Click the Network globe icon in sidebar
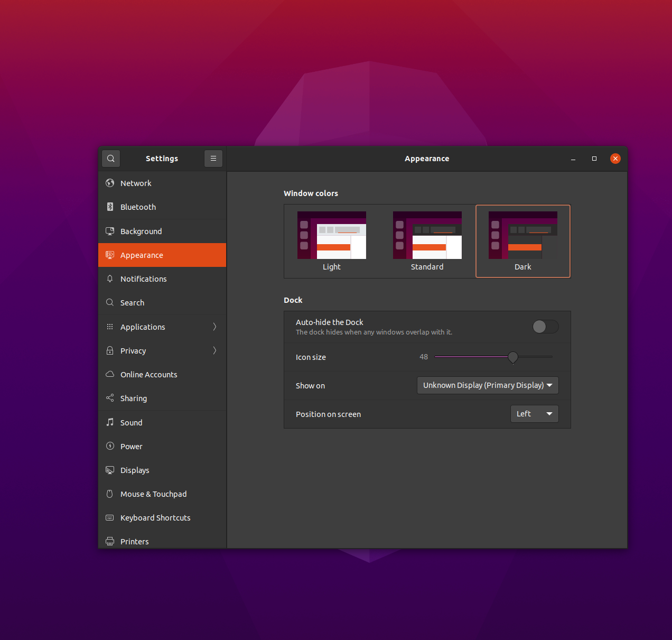The width and height of the screenshot is (672, 640). tap(110, 183)
